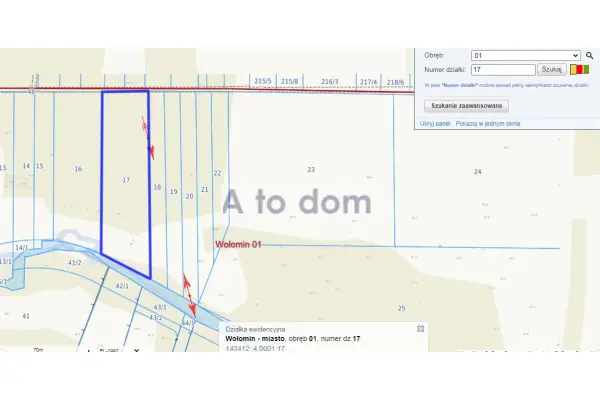Click parcel label 42/1

tap(122, 286)
